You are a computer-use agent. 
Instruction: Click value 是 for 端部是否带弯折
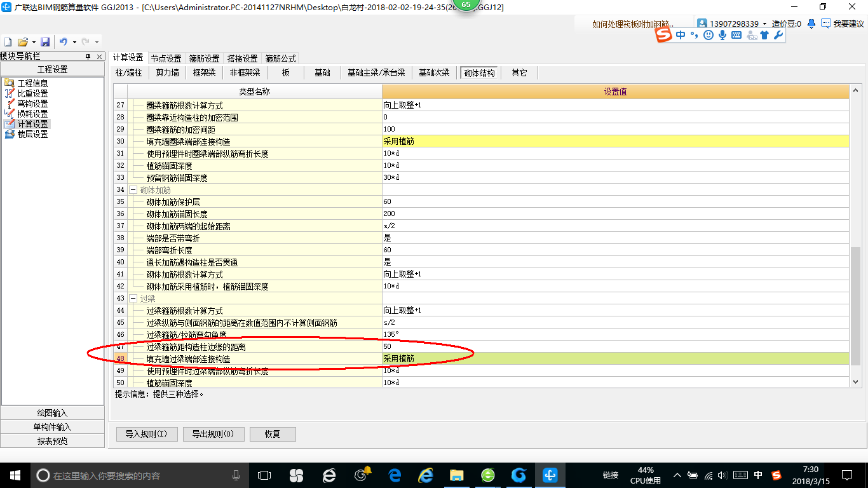tap(615, 238)
